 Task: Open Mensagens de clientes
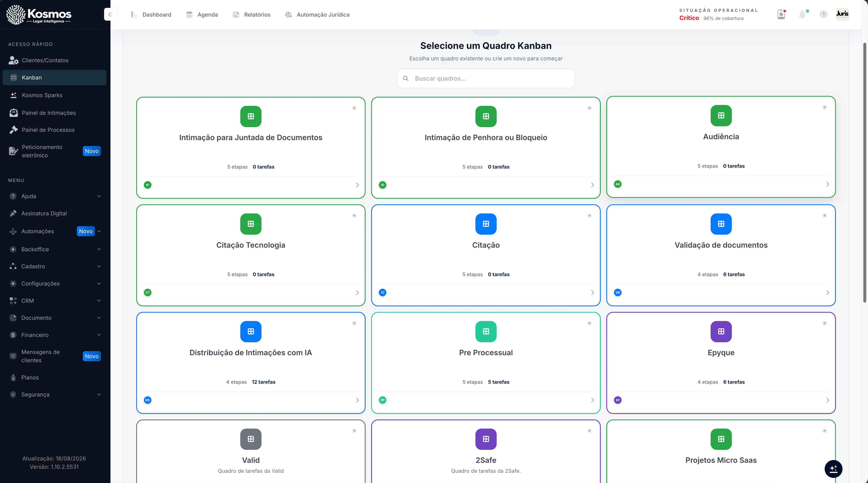(55, 356)
